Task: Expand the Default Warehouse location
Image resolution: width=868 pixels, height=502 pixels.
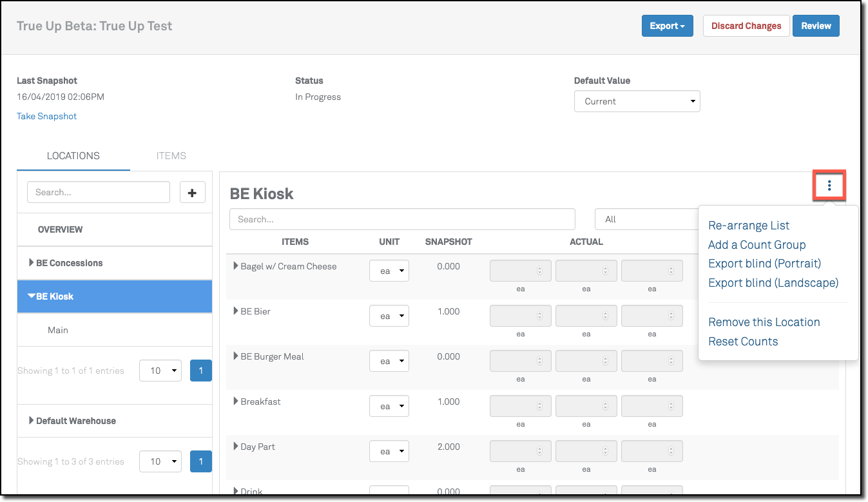Action: click(32, 421)
